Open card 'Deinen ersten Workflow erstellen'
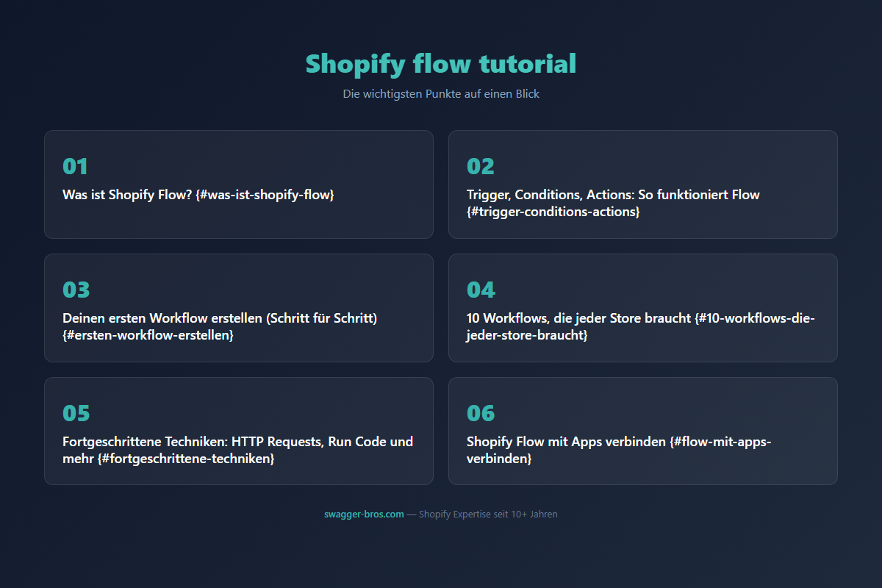Image resolution: width=882 pixels, height=588 pixels. pyautogui.click(x=239, y=308)
